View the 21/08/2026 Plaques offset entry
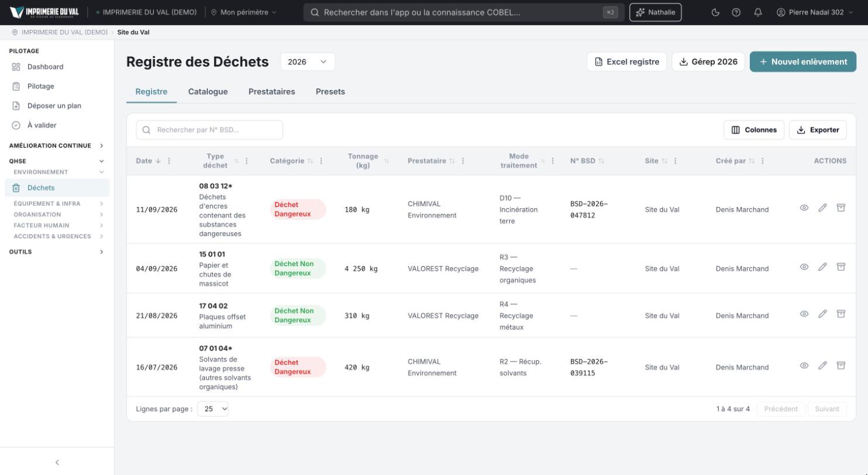This screenshot has height=475, width=868. pos(804,314)
